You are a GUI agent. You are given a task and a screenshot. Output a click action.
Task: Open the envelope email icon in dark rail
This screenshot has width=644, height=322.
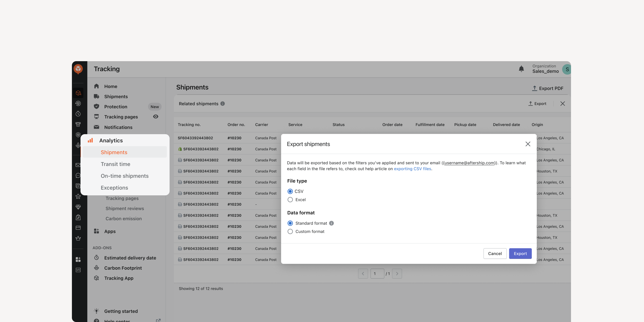click(78, 165)
